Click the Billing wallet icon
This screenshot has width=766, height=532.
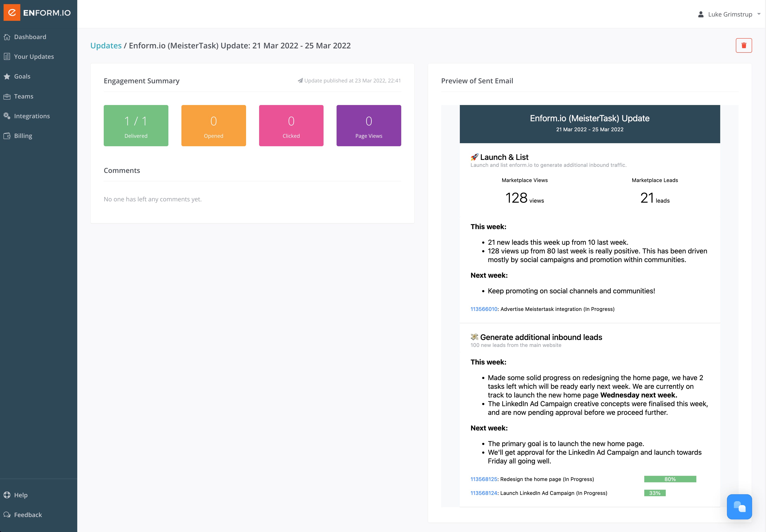(x=7, y=136)
